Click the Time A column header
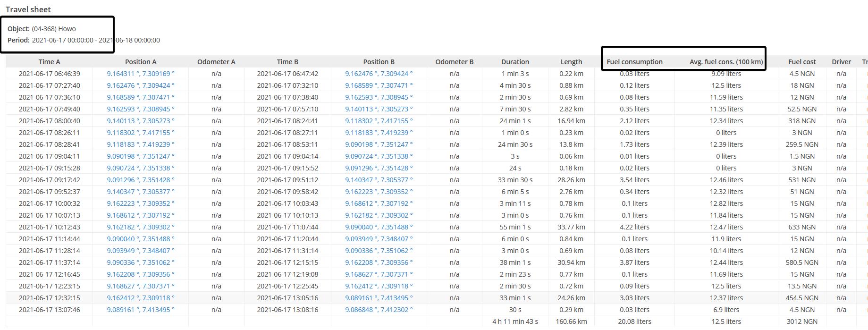868x330 pixels. (x=49, y=62)
